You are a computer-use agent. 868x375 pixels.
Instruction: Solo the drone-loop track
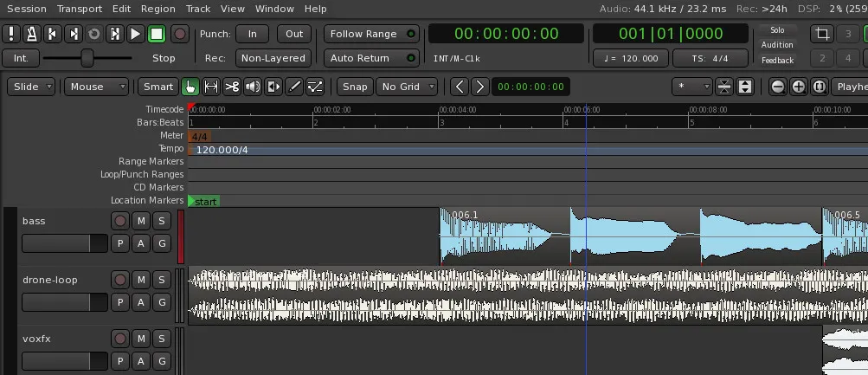(x=161, y=280)
